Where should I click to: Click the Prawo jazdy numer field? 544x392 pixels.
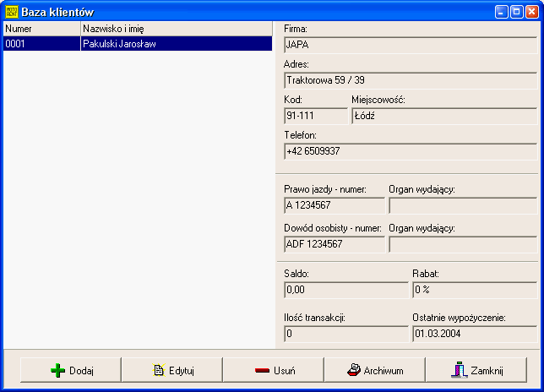pyautogui.click(x=335, y=205)
